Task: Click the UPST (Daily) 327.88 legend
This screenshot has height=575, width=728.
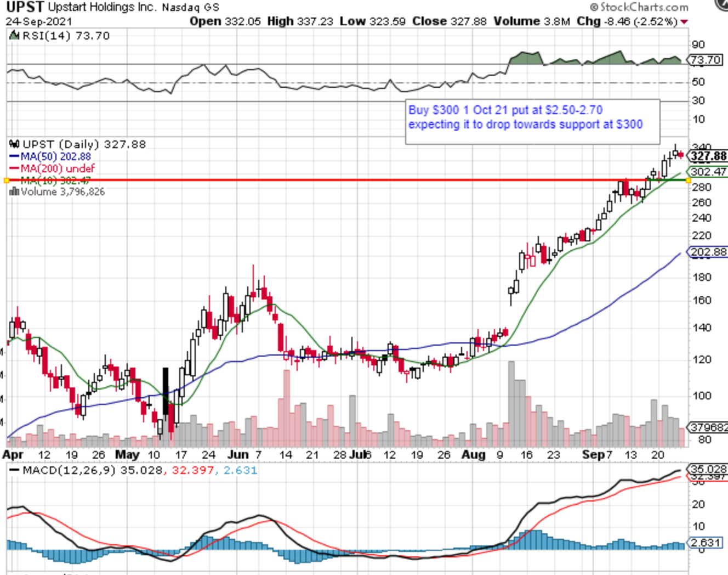Action: point(84,144)
